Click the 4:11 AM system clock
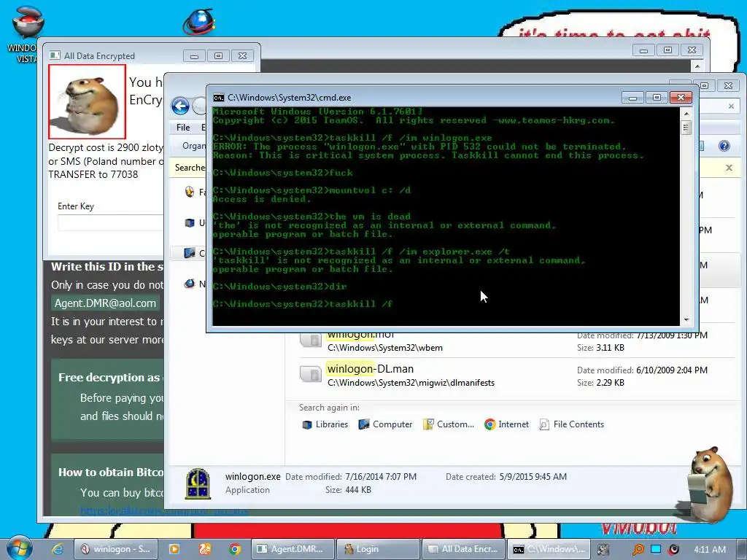The image size is (747, 560). (x=710, y=550)
